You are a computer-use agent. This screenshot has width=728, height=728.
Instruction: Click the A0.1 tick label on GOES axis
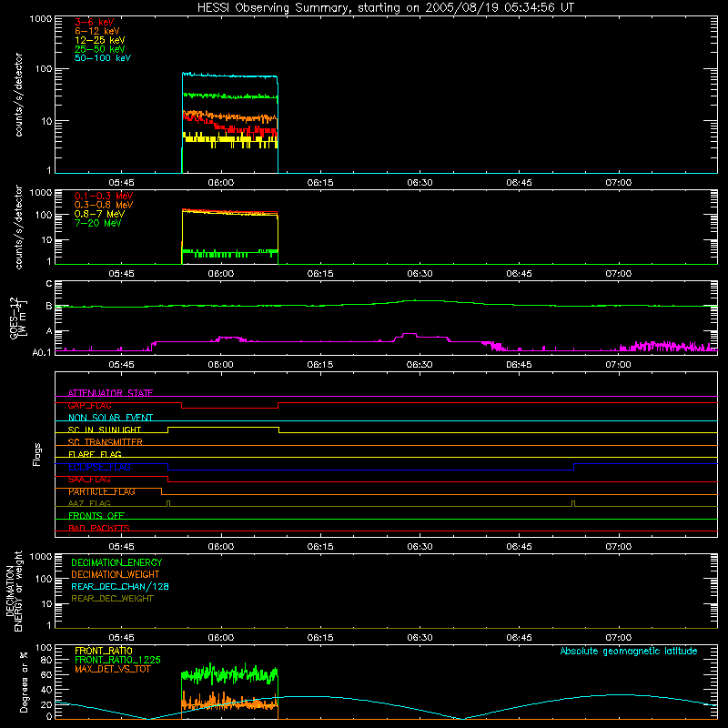(41, 352)
